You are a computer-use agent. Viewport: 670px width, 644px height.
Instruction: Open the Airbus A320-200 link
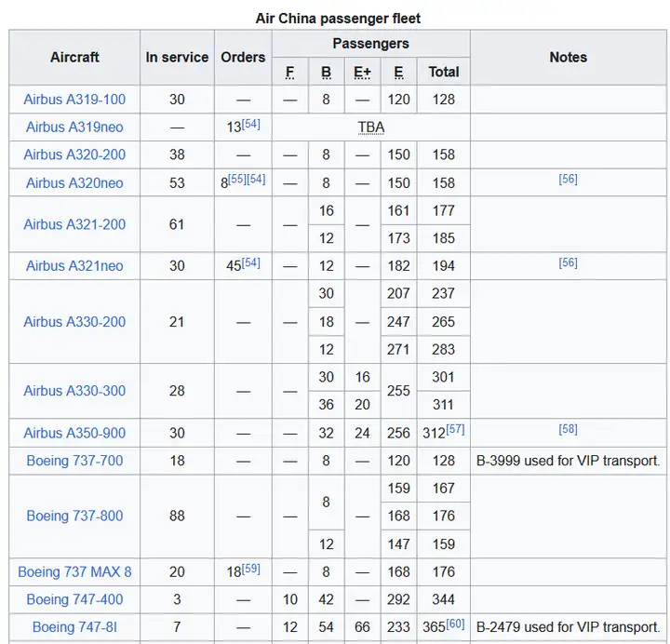point(74,154)
